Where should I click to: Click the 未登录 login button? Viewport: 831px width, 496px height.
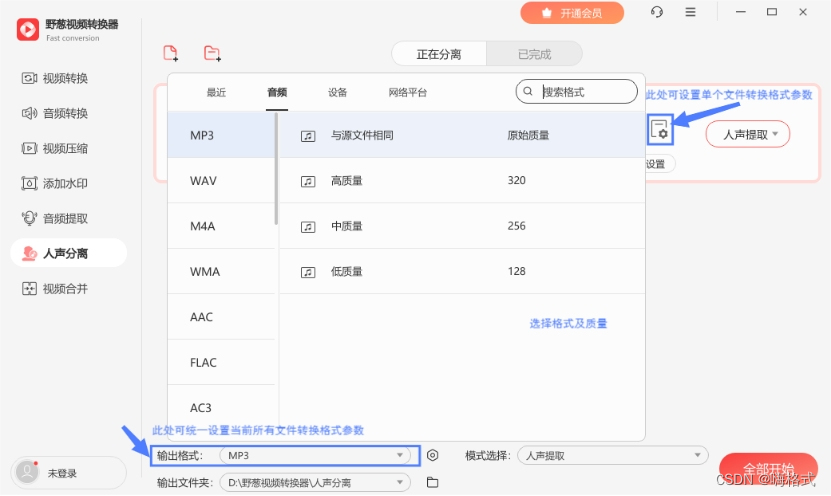pyautogui.click(x=68, y=473)
